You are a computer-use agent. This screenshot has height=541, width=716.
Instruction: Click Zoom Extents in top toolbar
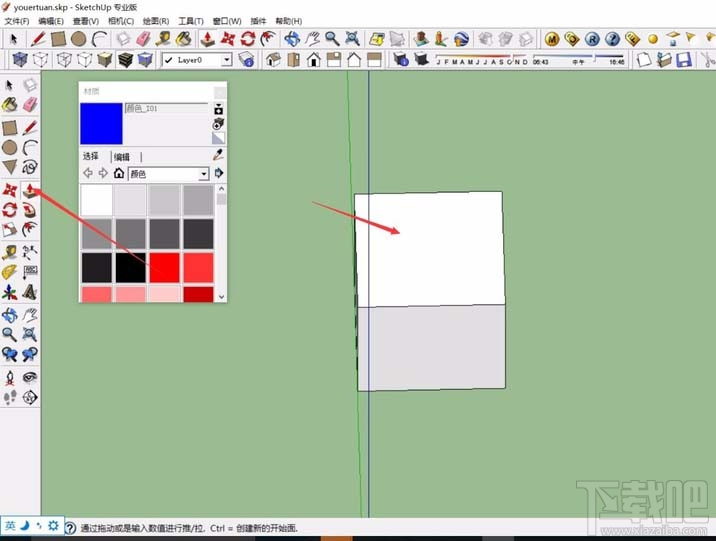point(352,39)
